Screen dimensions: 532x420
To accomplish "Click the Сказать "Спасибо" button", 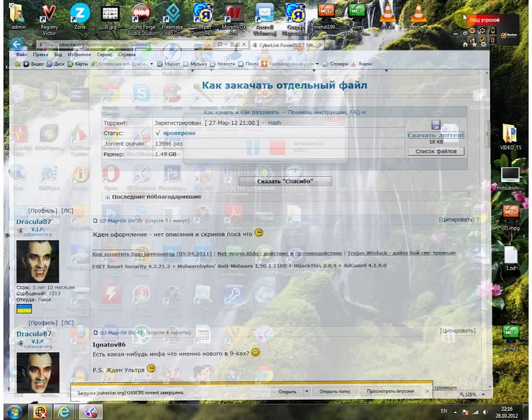I will tap(285, 181).
